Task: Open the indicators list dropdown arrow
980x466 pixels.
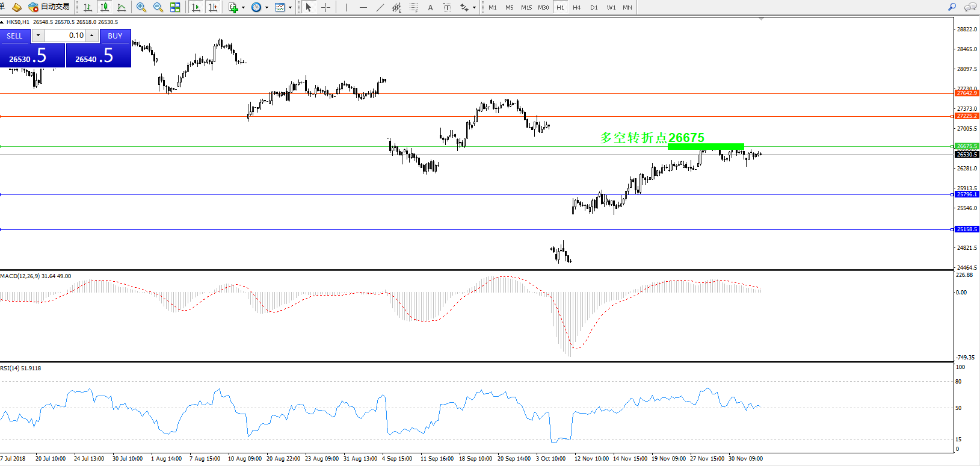Action: coord(243,8)
